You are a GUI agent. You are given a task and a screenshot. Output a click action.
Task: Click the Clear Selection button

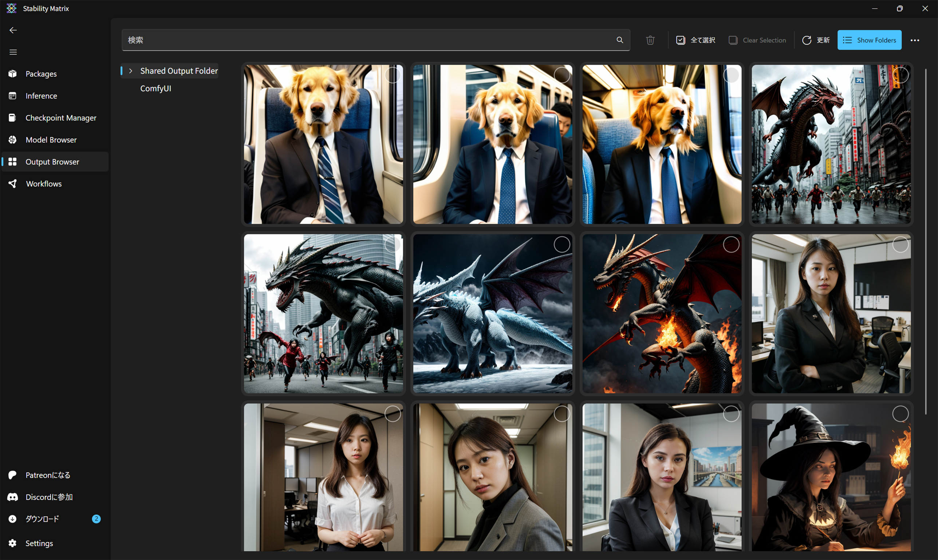pyautogui.click(x=757, y=40)
